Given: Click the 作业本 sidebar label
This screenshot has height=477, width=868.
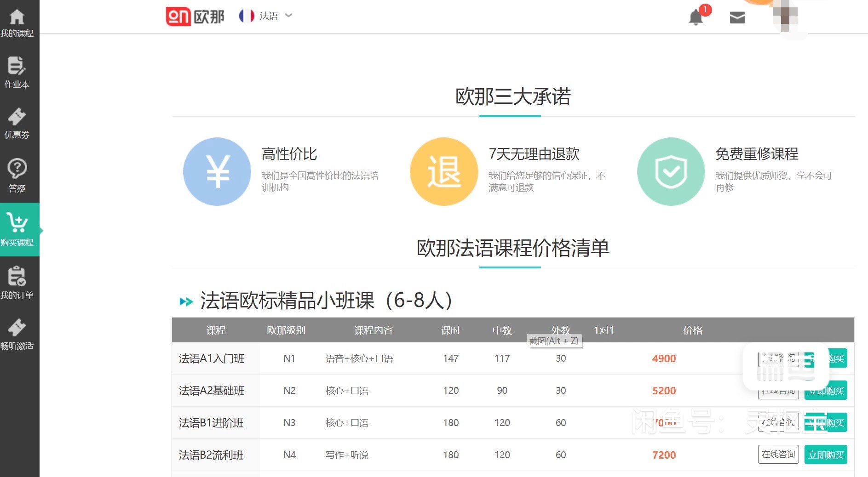Looking at the screenshot, I should point(17,84).
